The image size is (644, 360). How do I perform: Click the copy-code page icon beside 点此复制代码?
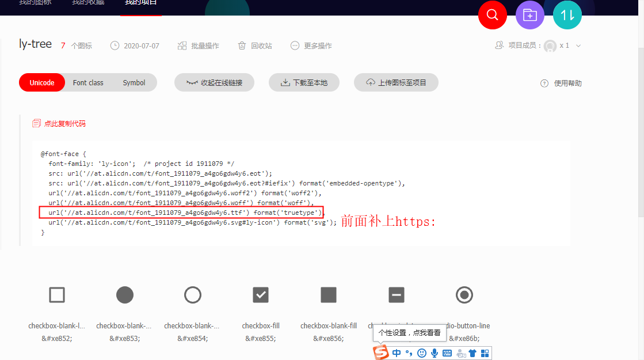37,123
